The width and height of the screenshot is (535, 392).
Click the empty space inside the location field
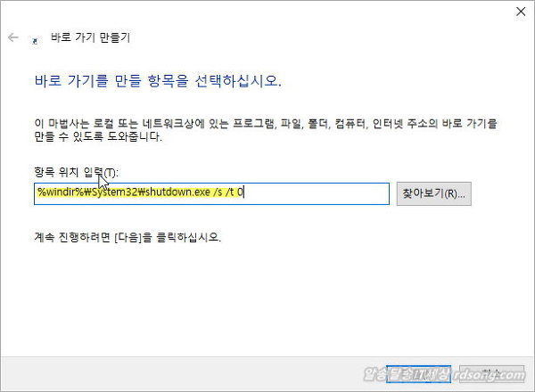[x=316, y=193]
